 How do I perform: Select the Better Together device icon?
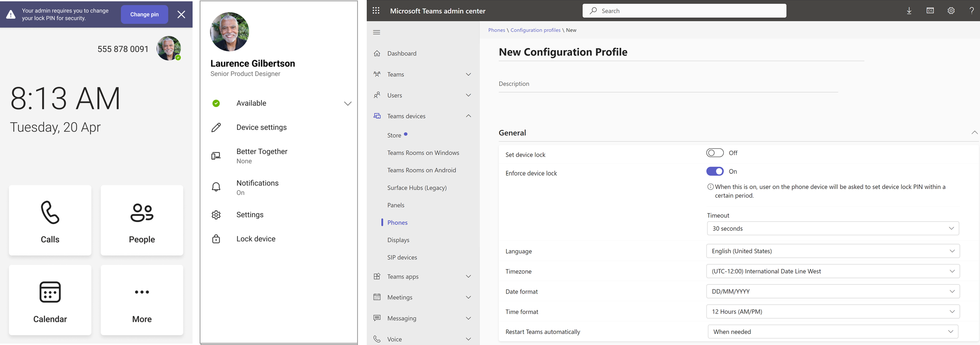[x=216, y=156]
